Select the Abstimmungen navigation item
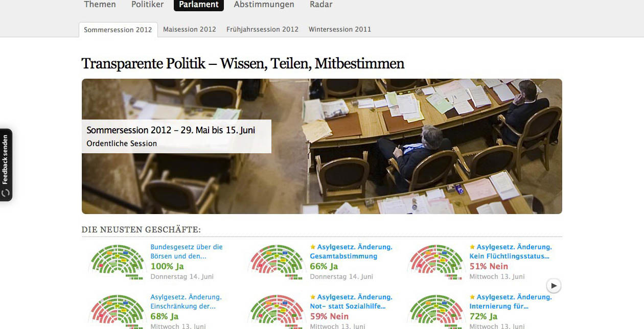This screenshot has height=329, width=644. point(264,5)
